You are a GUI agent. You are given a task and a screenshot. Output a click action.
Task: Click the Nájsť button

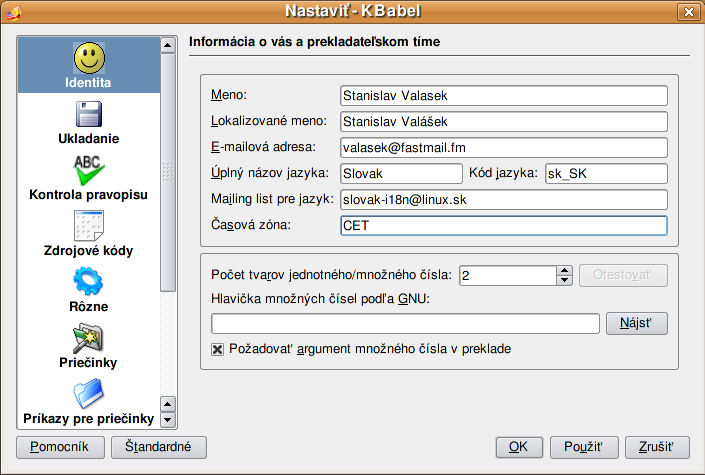coord(637,323)
